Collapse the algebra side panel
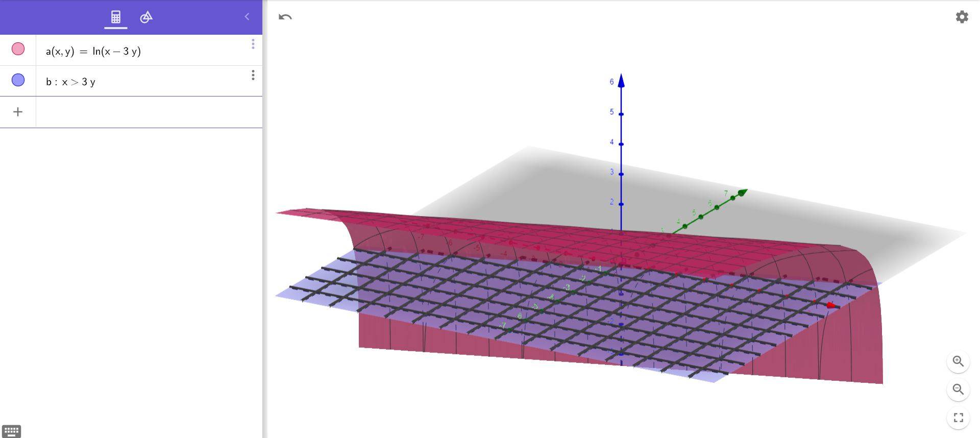The height and width of the screenshot is (438, 980). click(247, 17)
